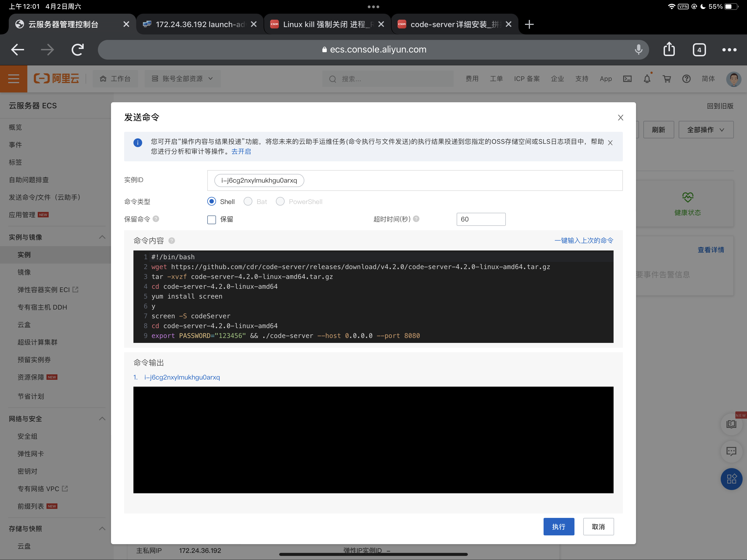Screen dimensions: 747x560
Task: Open the browser three-dot menu
Action: 729,50
